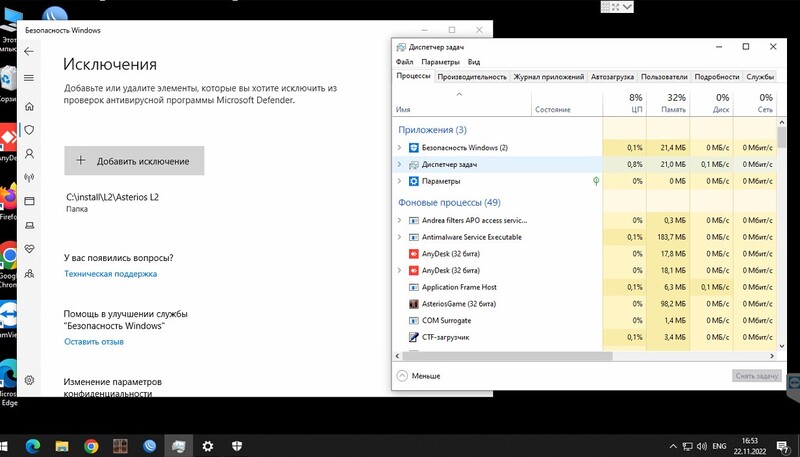Open Account protection person icon
Screen dimensions: 800x457
29,154
